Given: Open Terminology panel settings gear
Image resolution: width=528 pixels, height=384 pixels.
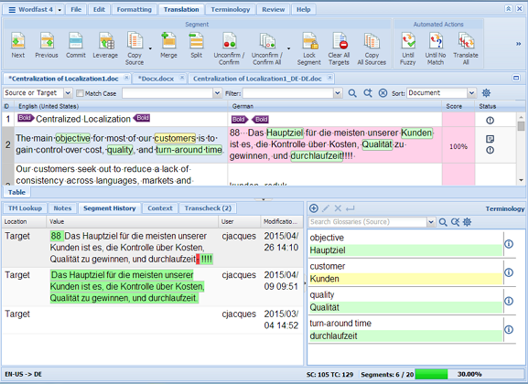Looking at the screenshot, I should coord(467,222).
